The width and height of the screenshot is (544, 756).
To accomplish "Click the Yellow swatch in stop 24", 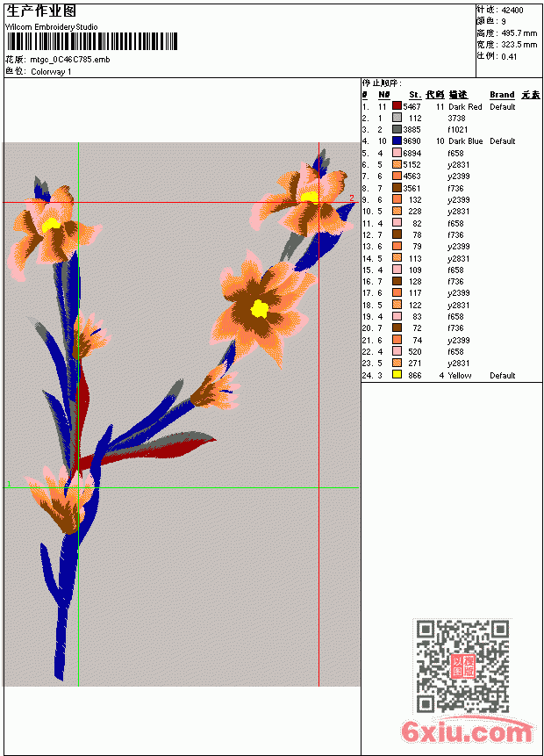I will pos(397,375).
